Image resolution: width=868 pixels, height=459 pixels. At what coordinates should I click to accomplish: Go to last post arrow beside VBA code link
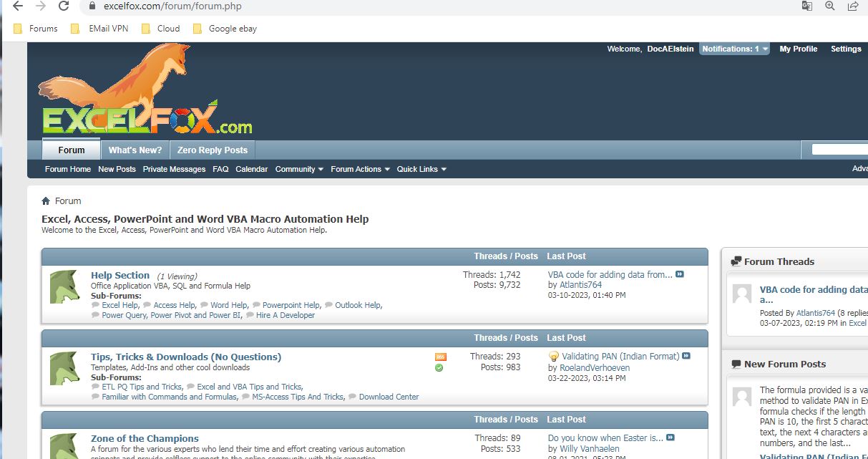point(680,274)
